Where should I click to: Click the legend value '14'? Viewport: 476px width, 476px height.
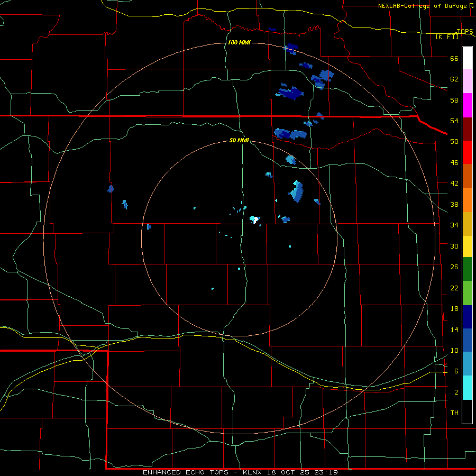point(454,329)
